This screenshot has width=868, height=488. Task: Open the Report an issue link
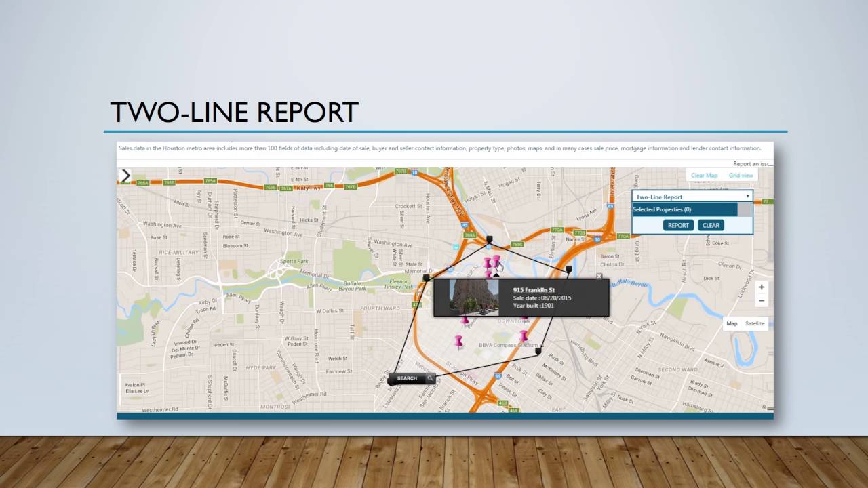tap(752, 164)
